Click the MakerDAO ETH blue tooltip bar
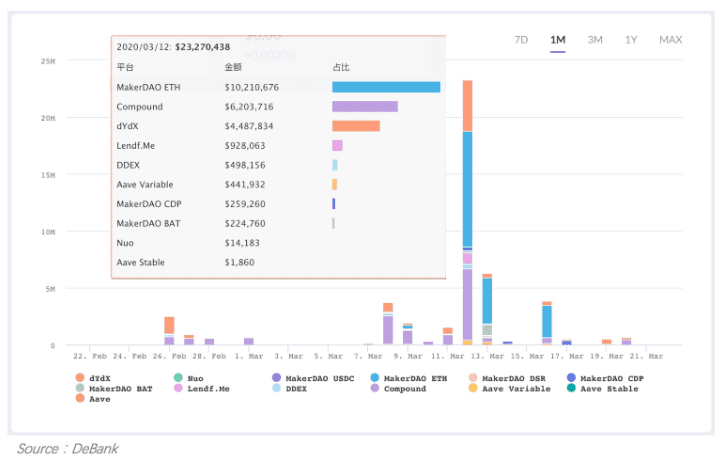 point(386,87)
